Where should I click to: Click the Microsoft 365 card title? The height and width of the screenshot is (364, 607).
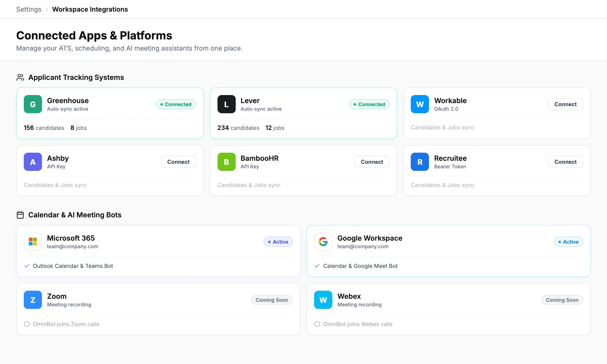coord(71,238)
